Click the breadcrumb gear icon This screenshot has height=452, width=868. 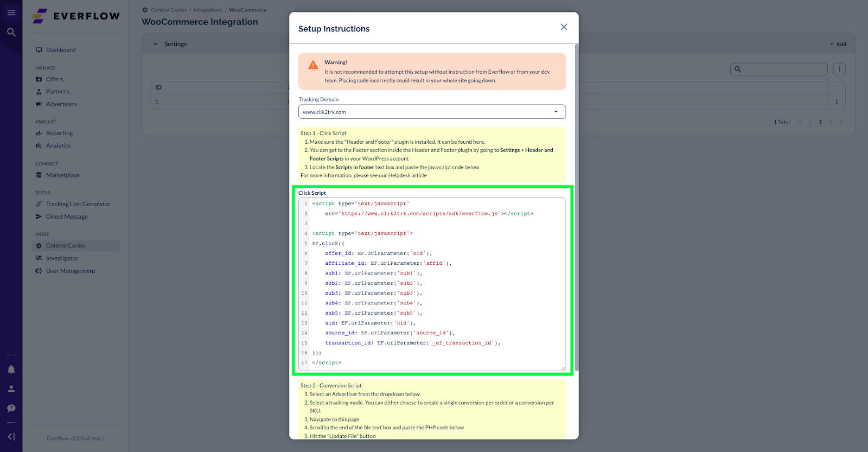coord(145,10)
